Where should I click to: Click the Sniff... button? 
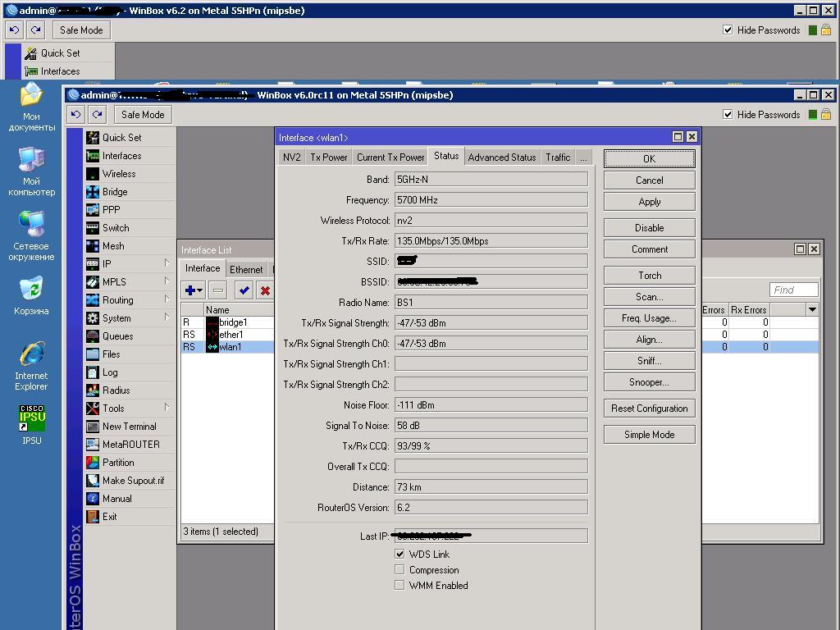tap(650, 361)
